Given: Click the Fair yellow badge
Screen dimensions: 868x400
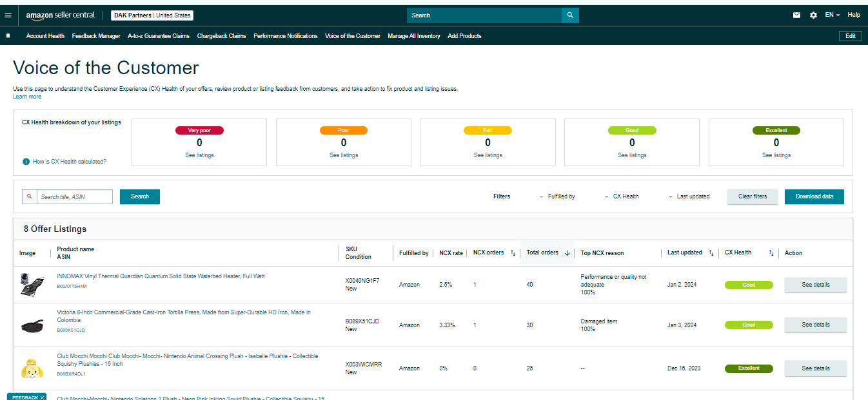Looking at the screenshot, I should point(488,130).
